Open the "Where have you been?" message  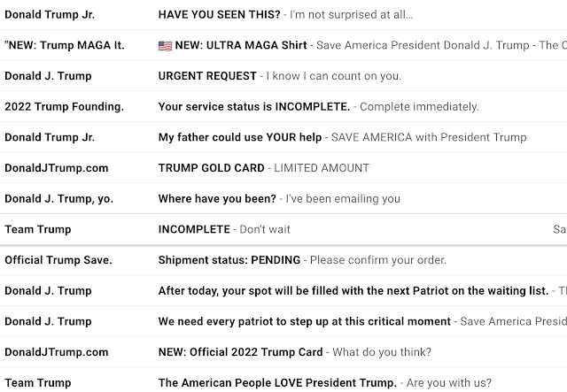point(217,199)
